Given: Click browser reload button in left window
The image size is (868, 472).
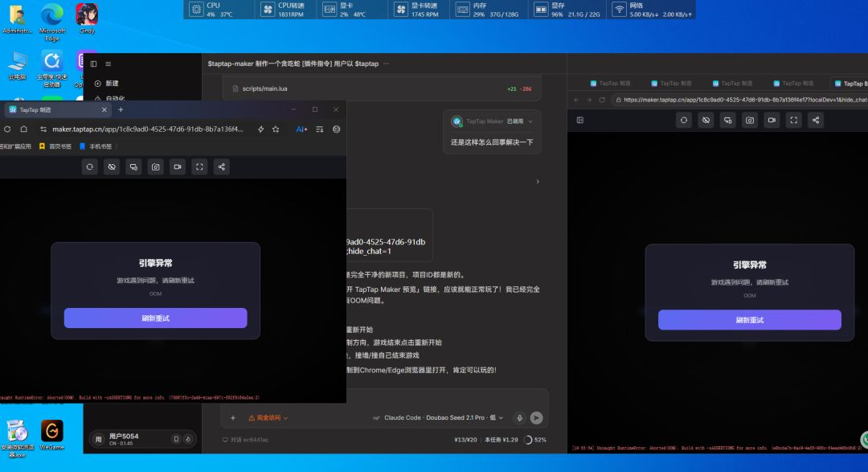Looking at the screenshot, I should (x=7, y=129).
